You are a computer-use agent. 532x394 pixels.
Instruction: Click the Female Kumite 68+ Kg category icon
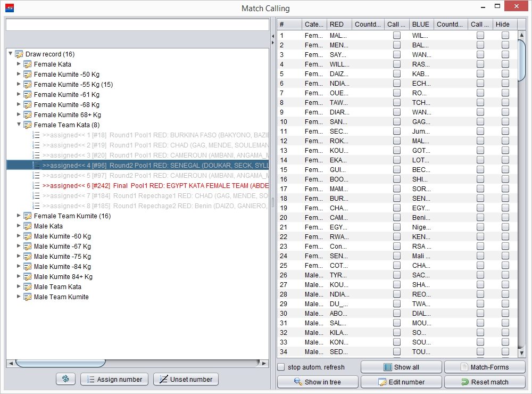point(28,115)
